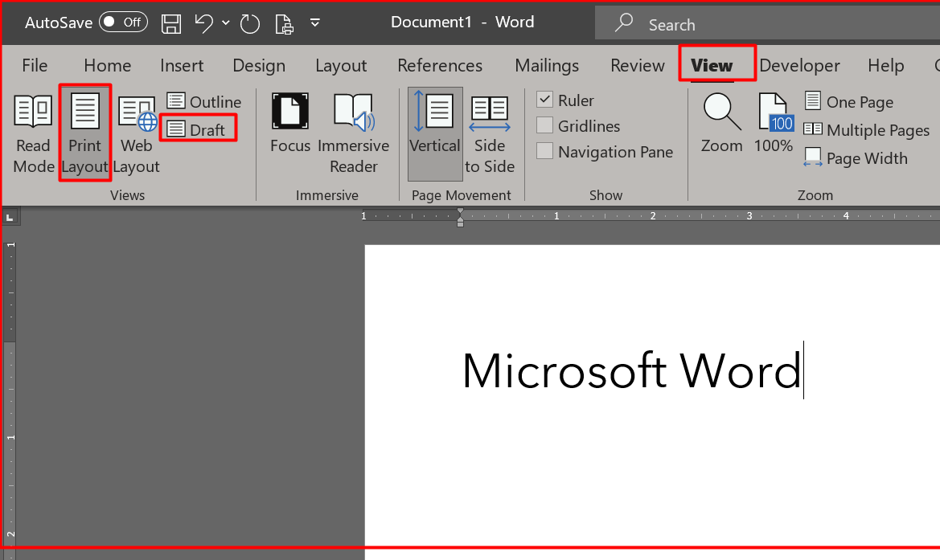Click the Help tab
The image size is (940, 560).
coord(886,65)
